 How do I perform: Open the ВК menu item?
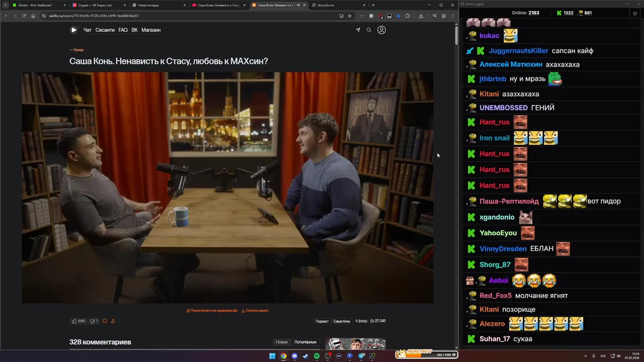click(134, 30)
